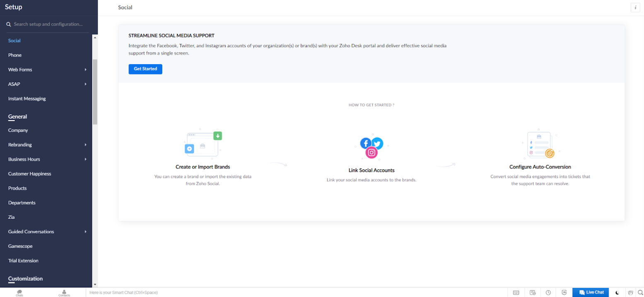Click the clock icon in bottom bar
The image size is (644, 297).
coord(548,292)
